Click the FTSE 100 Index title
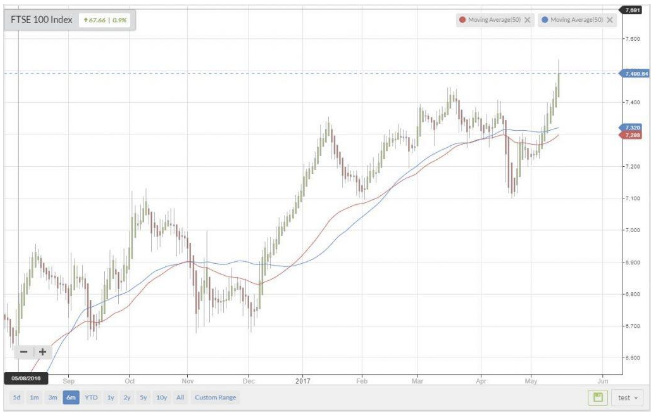The width and height of the screenshot is (654, 415). (41, 20)
